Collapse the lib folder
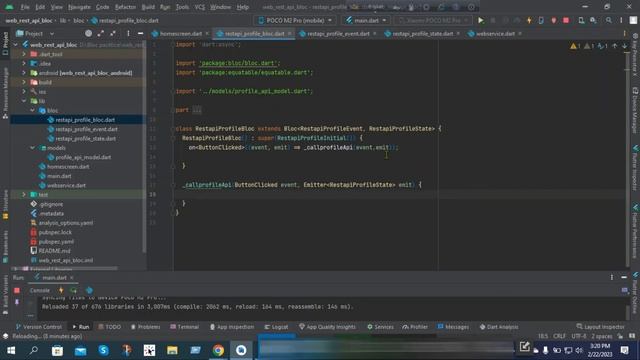Viewport: 640px width, 360px height. click(24, 101)
